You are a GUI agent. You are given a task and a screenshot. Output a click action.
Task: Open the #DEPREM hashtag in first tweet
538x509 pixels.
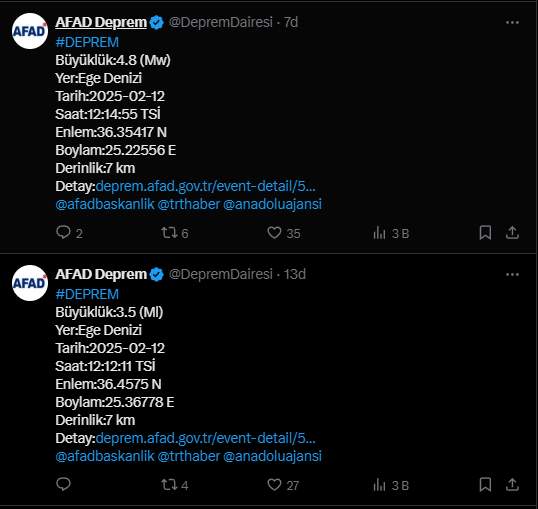(x=87, y=43)
